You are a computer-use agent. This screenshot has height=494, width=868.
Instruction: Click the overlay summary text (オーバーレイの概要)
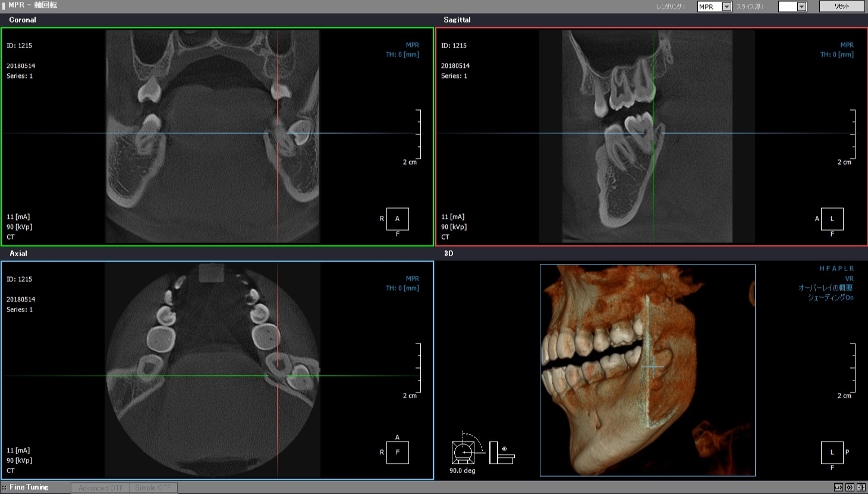[826, 288]
